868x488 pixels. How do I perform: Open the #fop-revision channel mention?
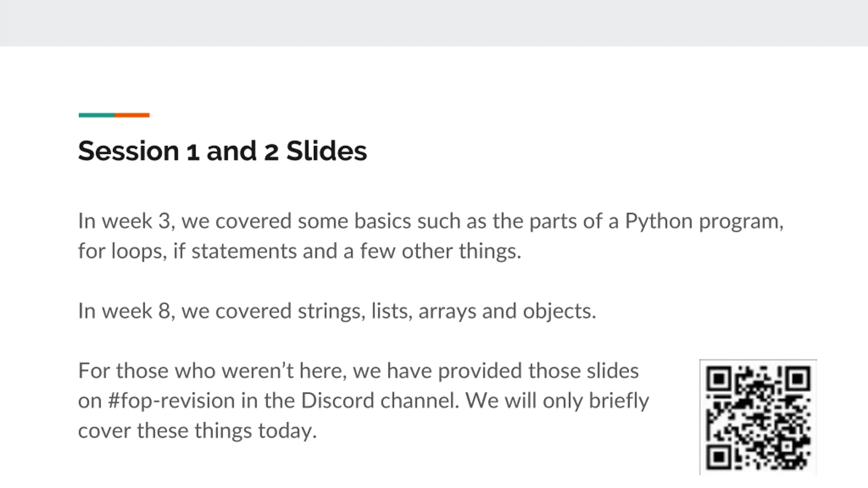(171, 401)
